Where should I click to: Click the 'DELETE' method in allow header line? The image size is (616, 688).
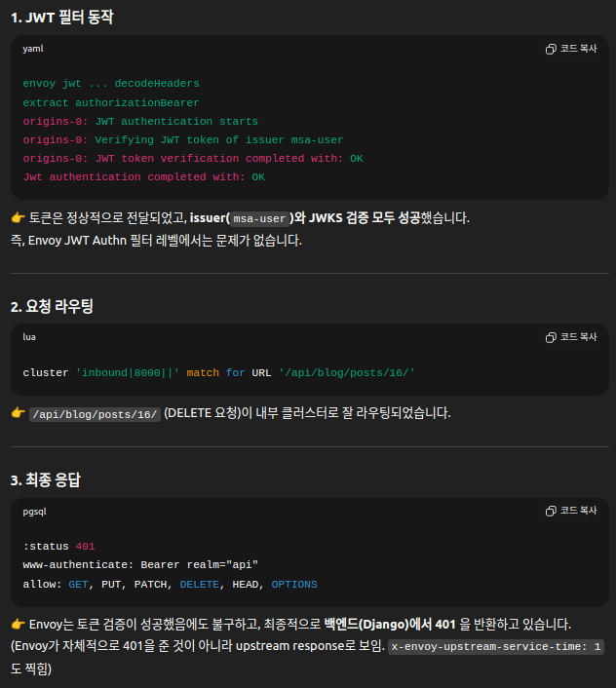(199, 584)
